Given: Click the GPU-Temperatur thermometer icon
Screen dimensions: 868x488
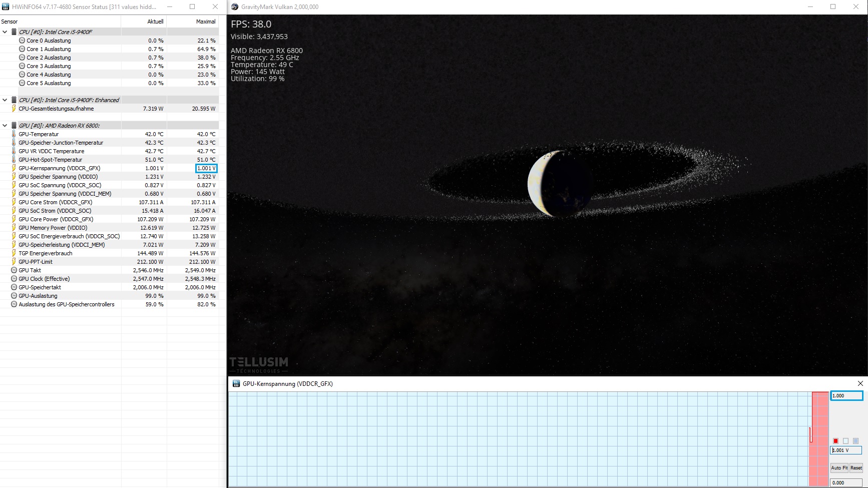Looking at the screenshot, I should click(x=14, y=134).
